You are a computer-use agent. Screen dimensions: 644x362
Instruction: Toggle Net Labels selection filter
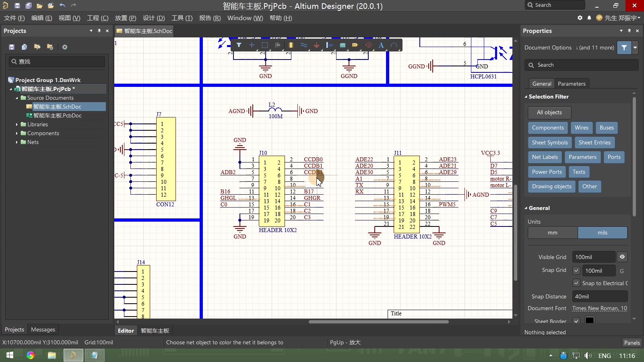tap(545, 157)
